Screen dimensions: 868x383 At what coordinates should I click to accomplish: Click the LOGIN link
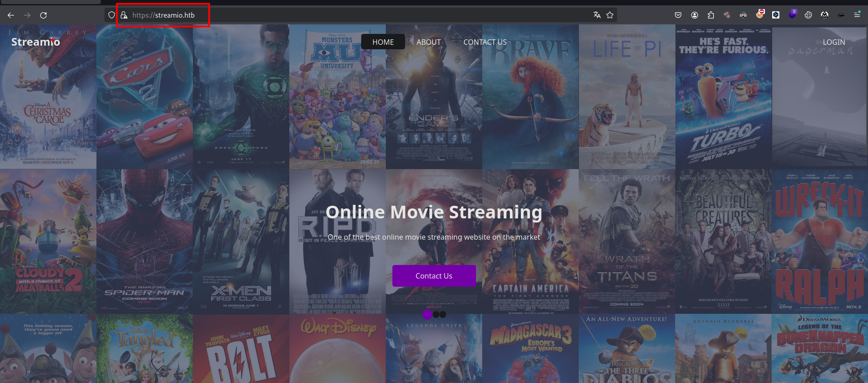tap(834, 42)
